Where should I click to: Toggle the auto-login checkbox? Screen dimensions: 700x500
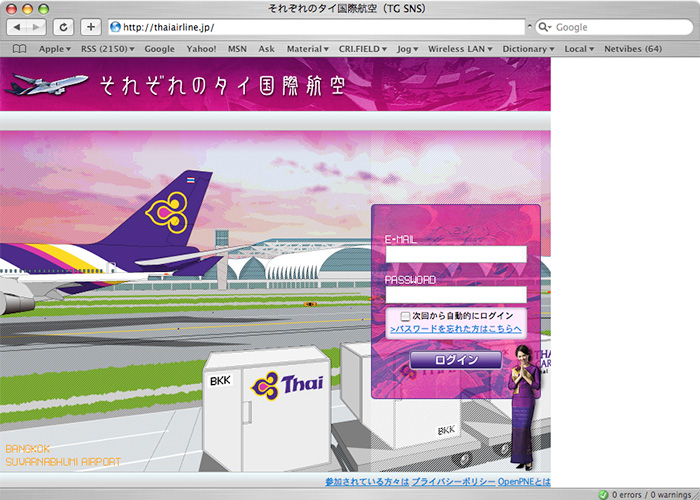[405, 316]
